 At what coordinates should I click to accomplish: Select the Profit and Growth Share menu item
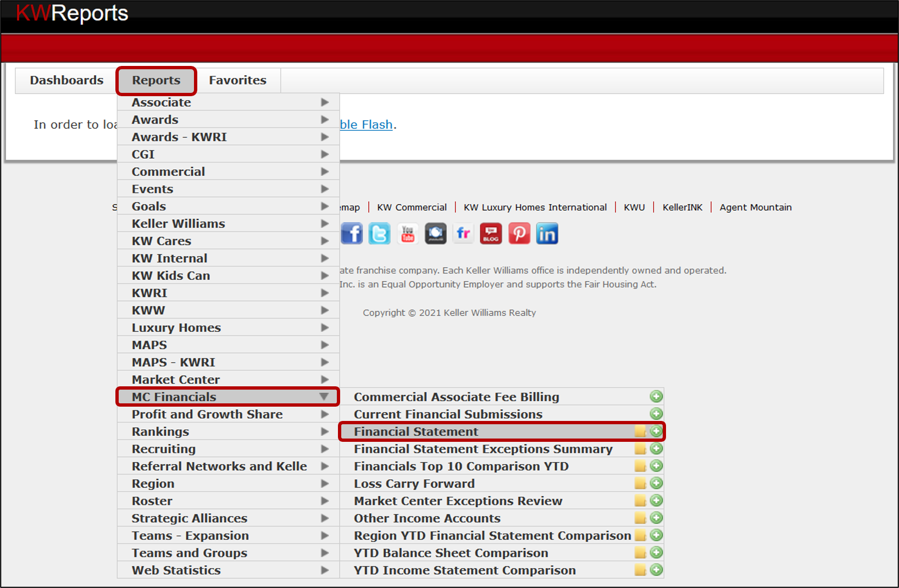(x=228, y=414)
